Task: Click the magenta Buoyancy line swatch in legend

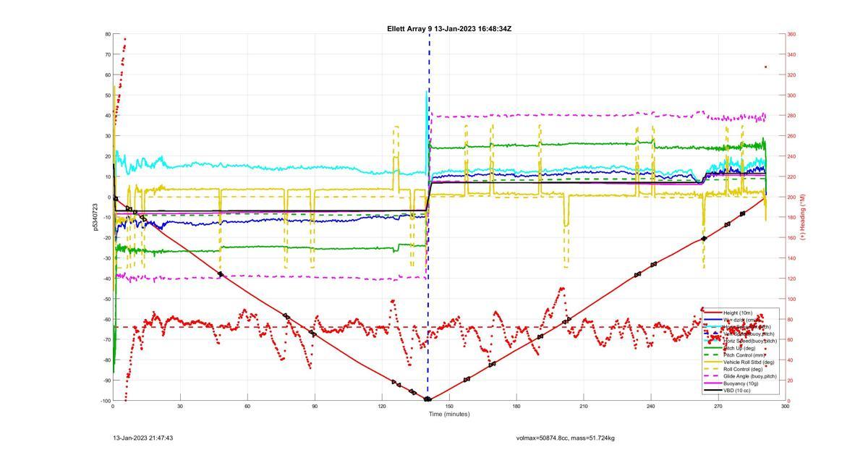Action: (x=713, y=383)
